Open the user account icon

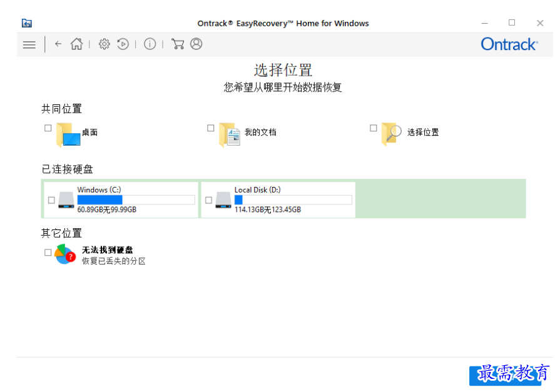click(x=196, y=44)
